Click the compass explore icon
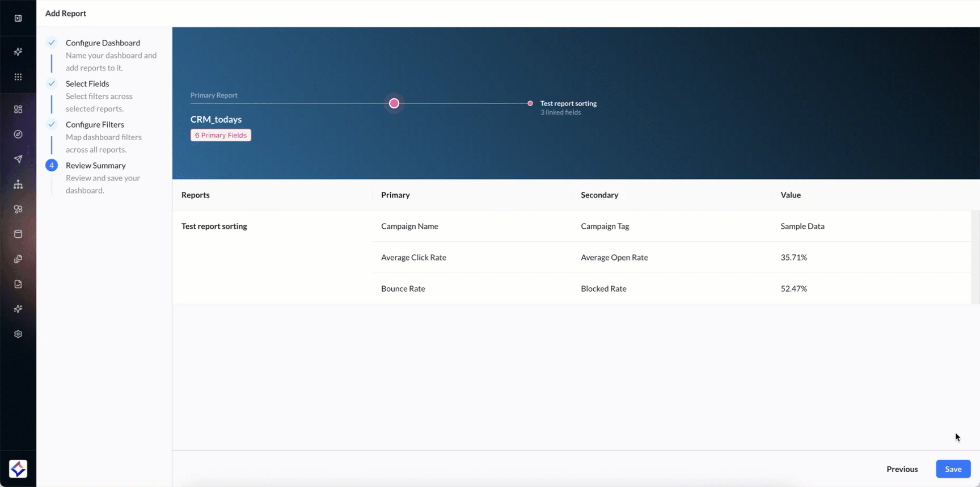The height and width of the screenshot is (487, 980). tap(18, 135)
